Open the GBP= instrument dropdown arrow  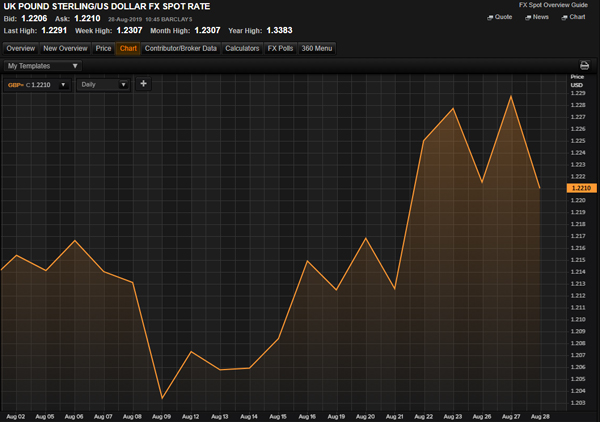[x=63, y=85]
